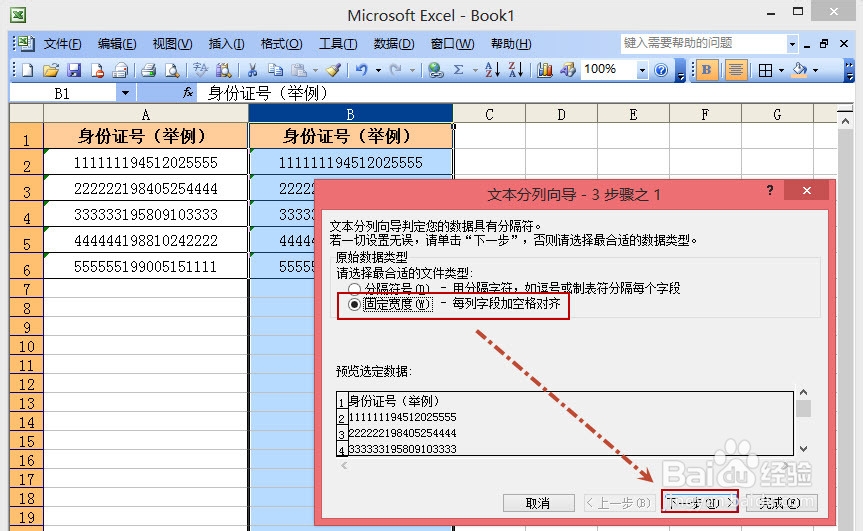The image size is (863, 531).
Task: Open the 视图 menu
Action: 172,43
